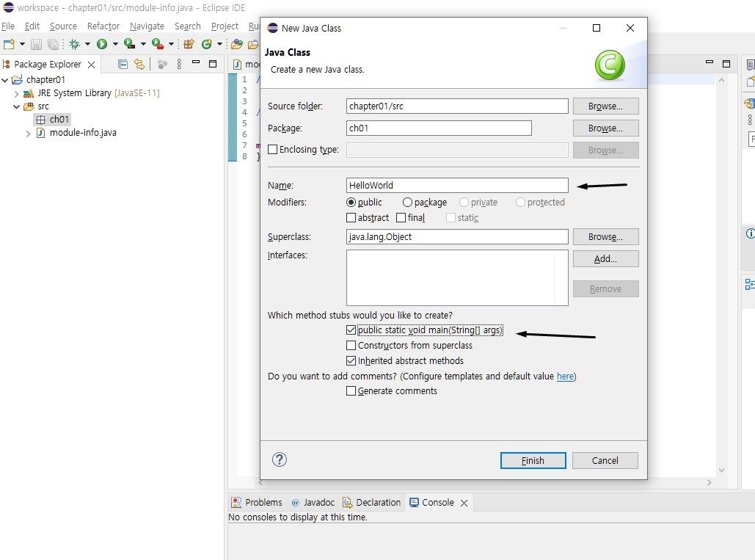Maximize the Package Explorer view

pos(213,64)
